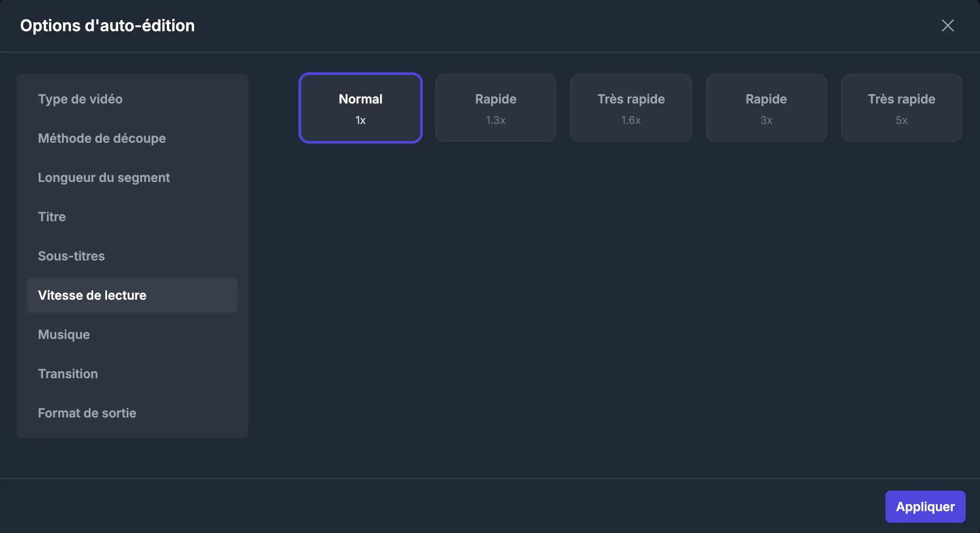Pick the Rapide 3x playback speed
This screenshot has height=533, width=980.
tap(766, 107)
